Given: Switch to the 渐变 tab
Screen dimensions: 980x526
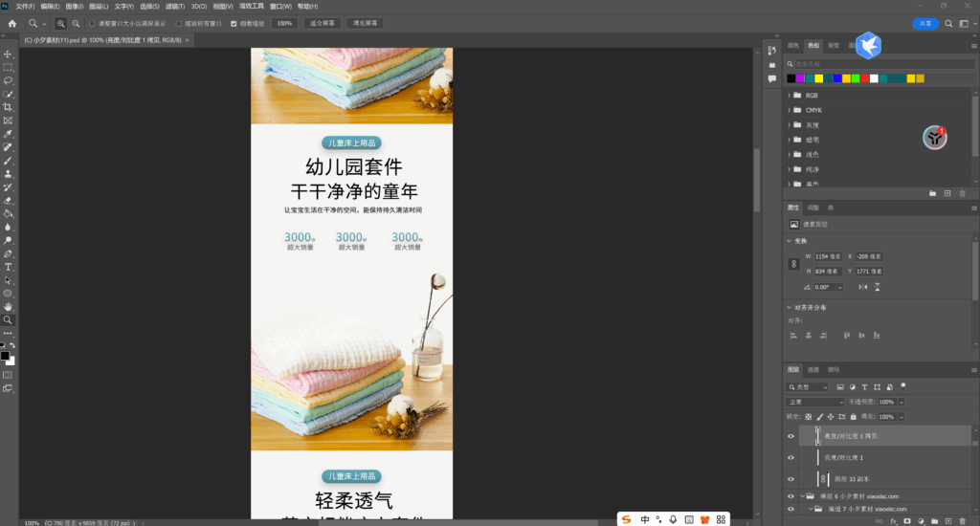Looking at the screenshot, I should [x=834, y=46].
